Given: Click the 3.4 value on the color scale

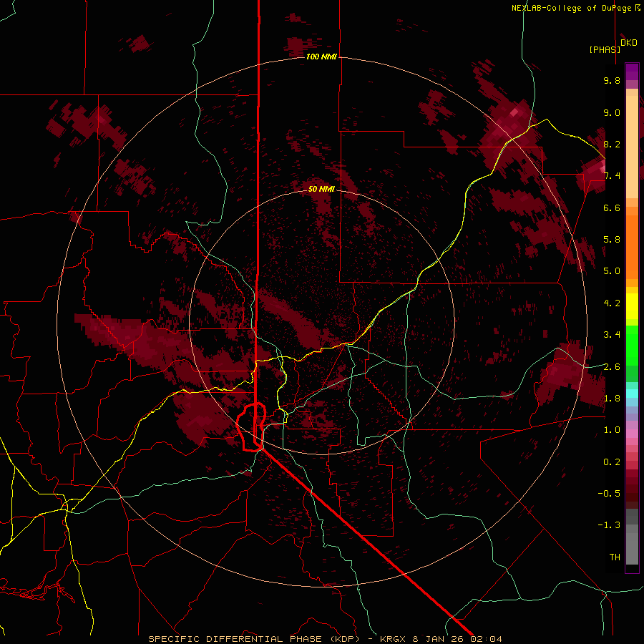Looking at the screenshot, I should coord(612,335).
